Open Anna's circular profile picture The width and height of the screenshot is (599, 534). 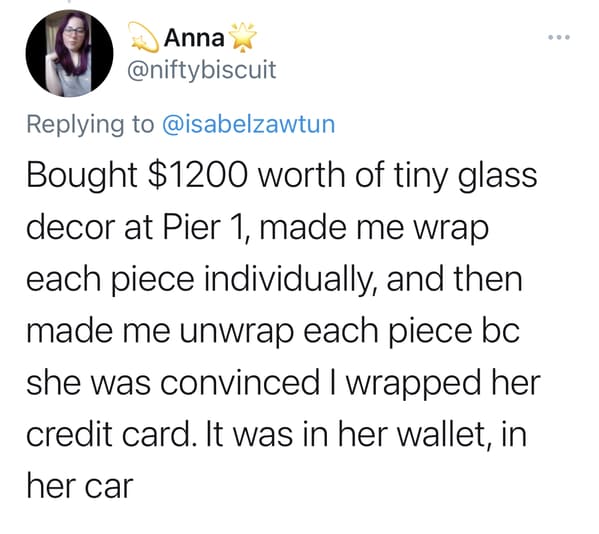(x=70, y=53)
